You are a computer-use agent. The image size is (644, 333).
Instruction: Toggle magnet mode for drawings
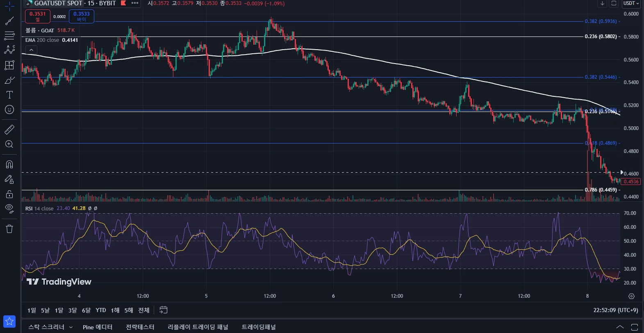click(9, 164)
